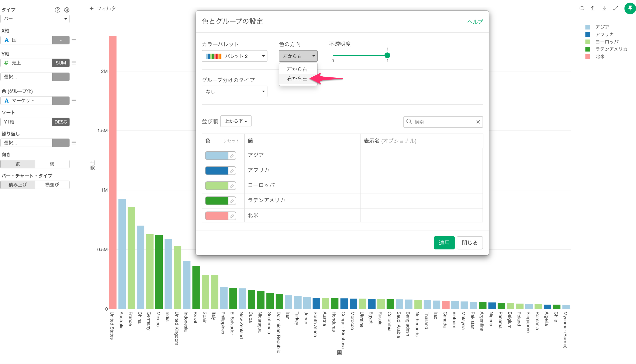Select 縦 orientation
This screenshot has width=636, height=364.
18,164
